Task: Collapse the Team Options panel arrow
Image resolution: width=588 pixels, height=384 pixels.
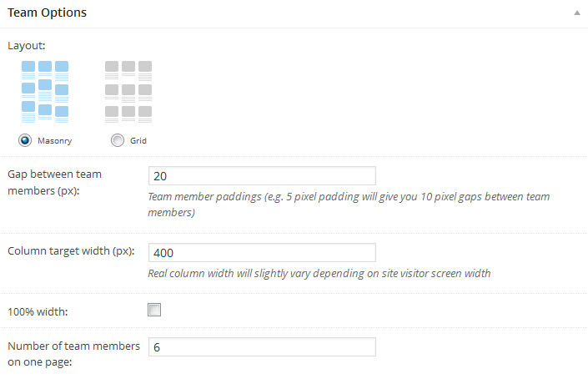Action: pyautogui.click(x=575, y=14)
